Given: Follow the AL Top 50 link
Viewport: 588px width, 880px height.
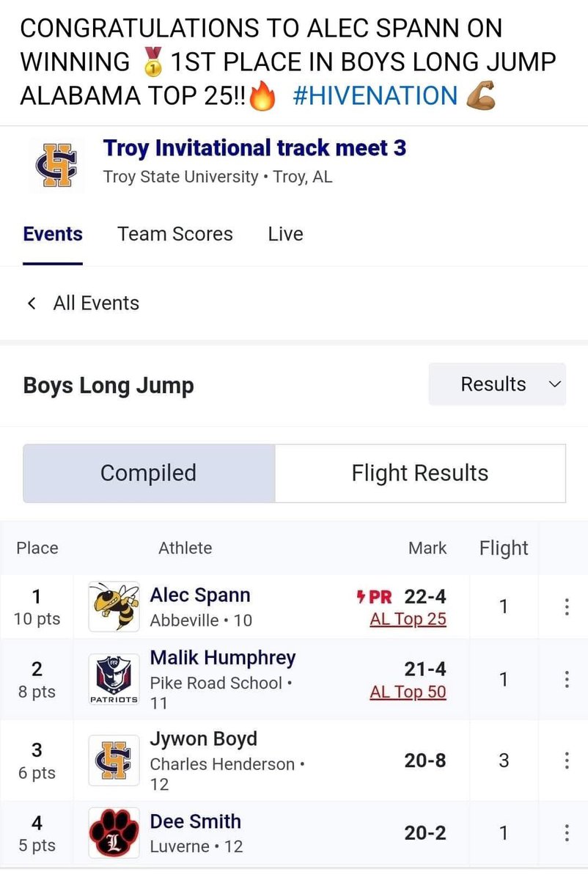Looking at the screenshot, I should (x=408, y=692).
